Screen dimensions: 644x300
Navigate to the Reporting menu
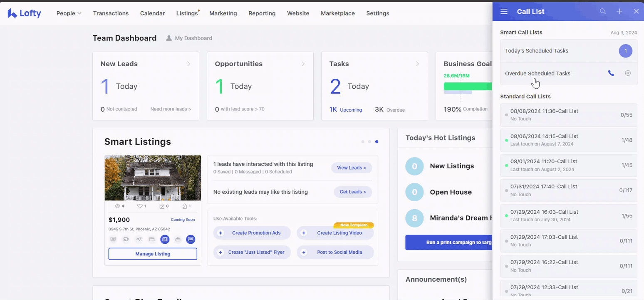pyautogui.click(x=262, y=13)
